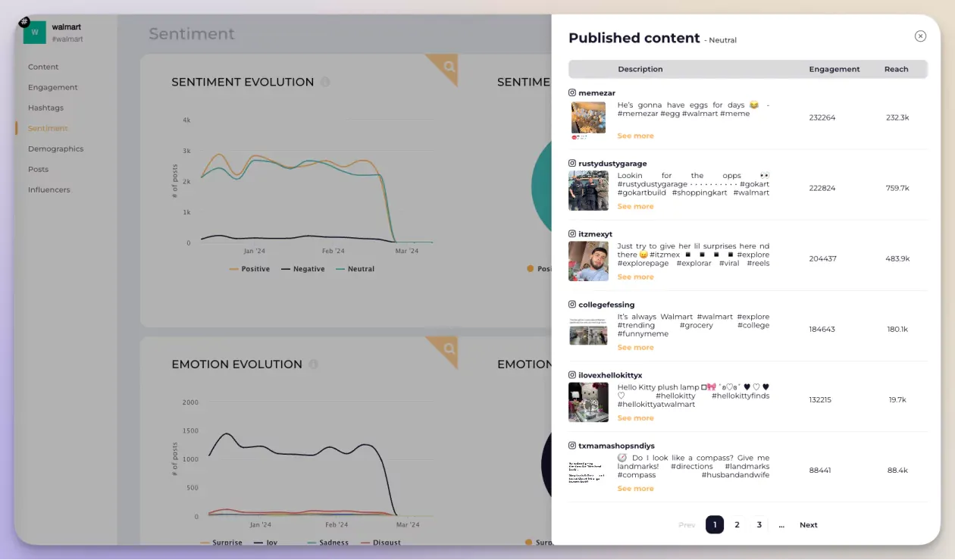Click the Next page button
Viewport: 955px width, 560px height.
coord(809,524)
